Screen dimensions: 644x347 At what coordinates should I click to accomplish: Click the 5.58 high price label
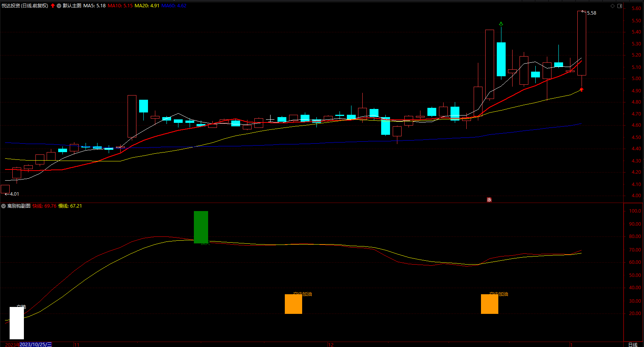(592, 13)
